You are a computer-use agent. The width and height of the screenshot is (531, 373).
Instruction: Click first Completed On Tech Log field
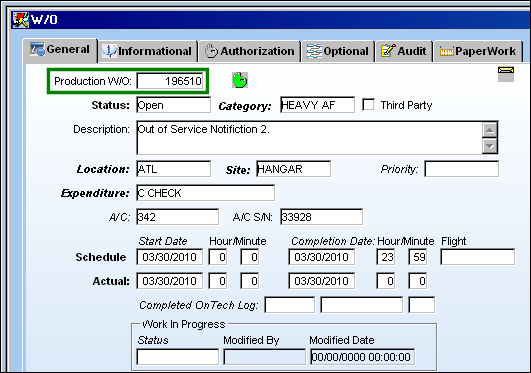[290, 305]
